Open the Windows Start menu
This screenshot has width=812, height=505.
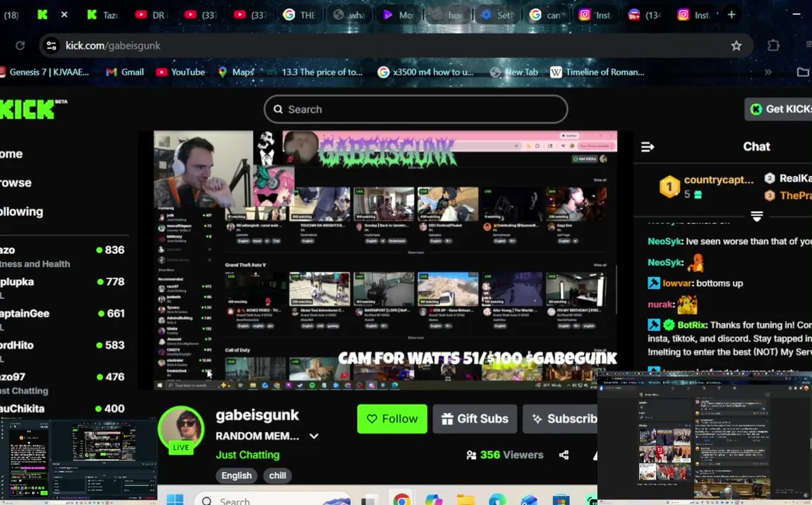(175, 500)
